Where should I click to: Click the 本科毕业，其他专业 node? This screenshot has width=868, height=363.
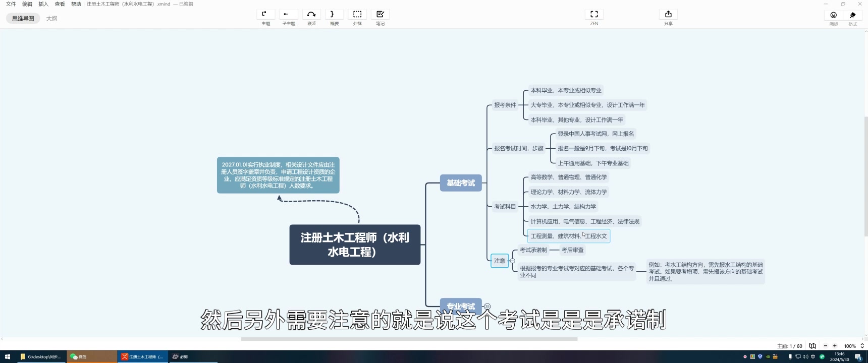coord(577,119)
